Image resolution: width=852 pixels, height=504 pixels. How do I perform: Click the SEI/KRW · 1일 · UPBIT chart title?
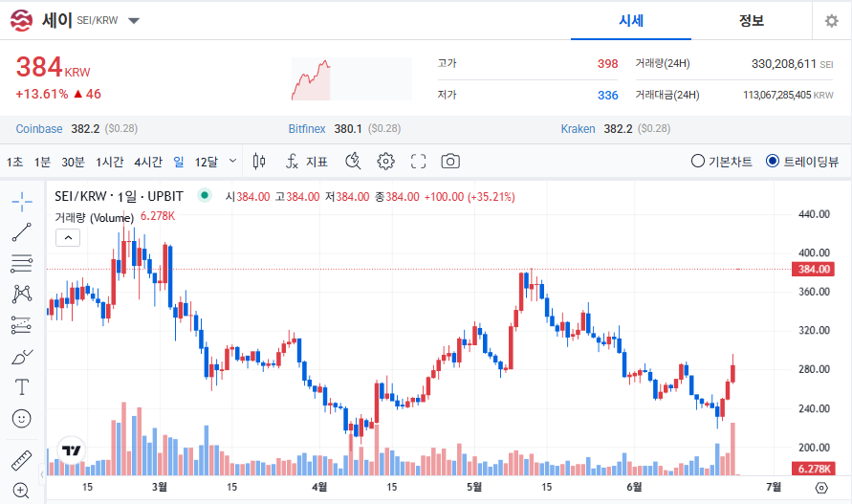pos(119,196)
